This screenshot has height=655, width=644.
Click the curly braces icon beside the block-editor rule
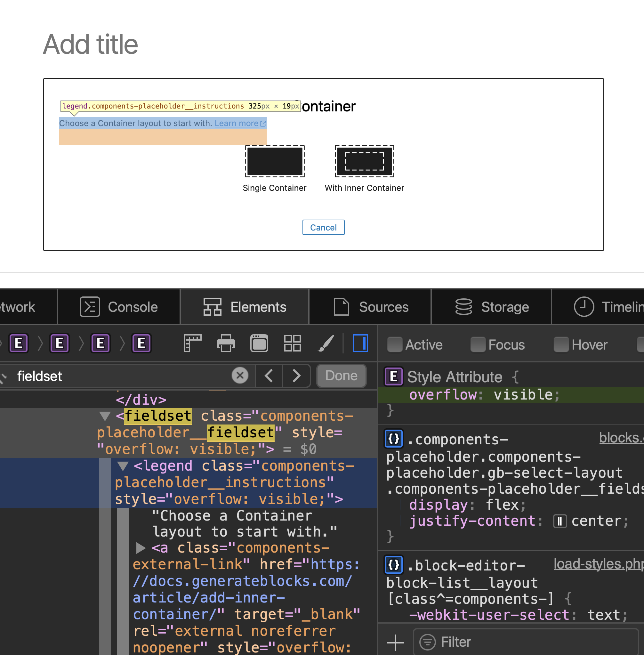[393, 564]
